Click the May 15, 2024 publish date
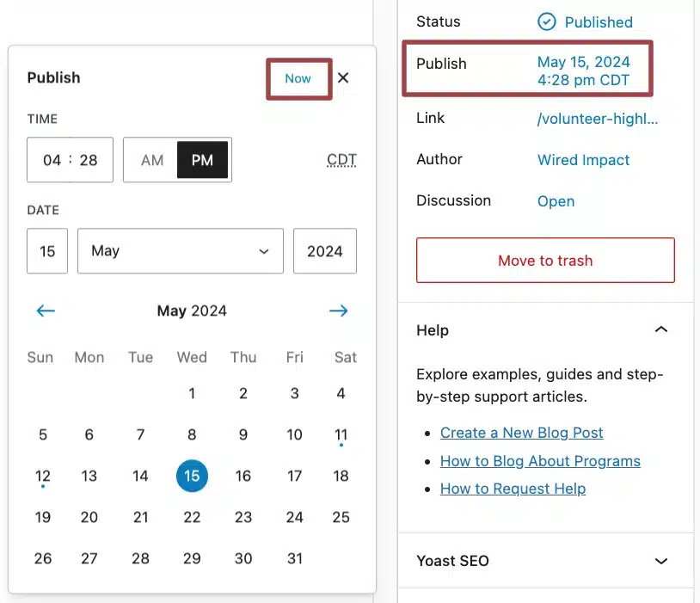The height and width of the screenshot is (603, 700). (584, 71)
